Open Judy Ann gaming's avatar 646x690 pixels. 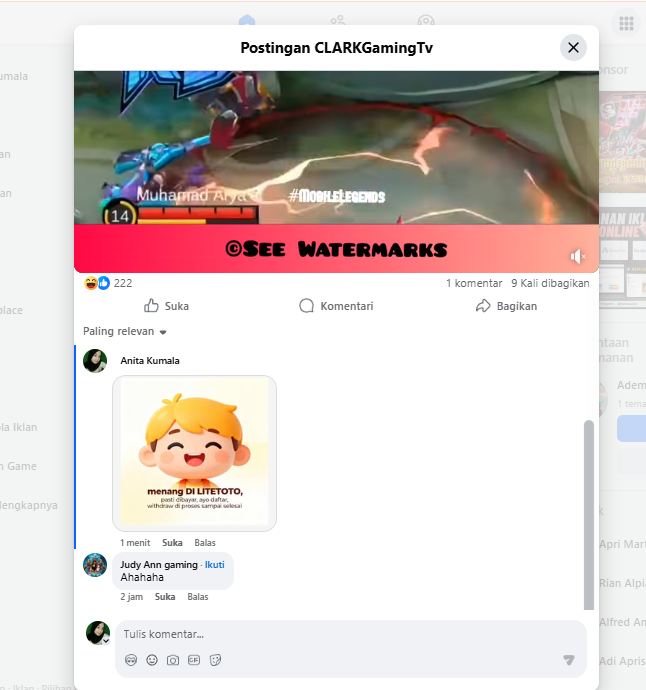click(x=95, y=565)
